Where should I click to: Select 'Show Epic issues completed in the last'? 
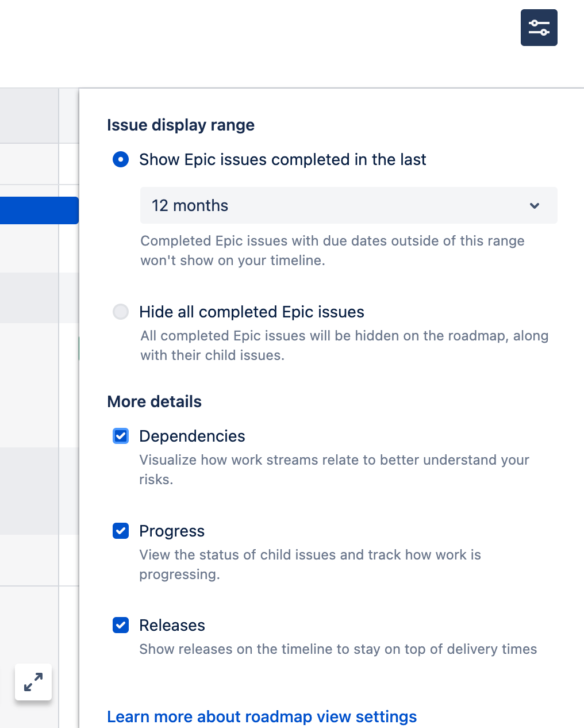(121, 159)
